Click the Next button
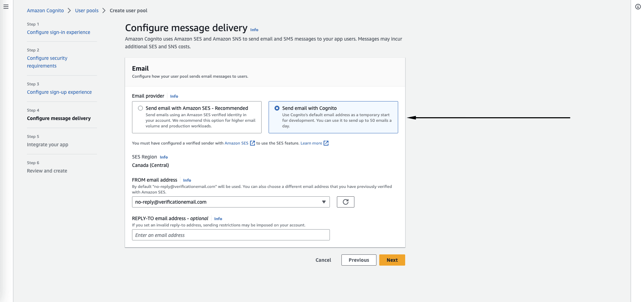 (x=392, y=260)
